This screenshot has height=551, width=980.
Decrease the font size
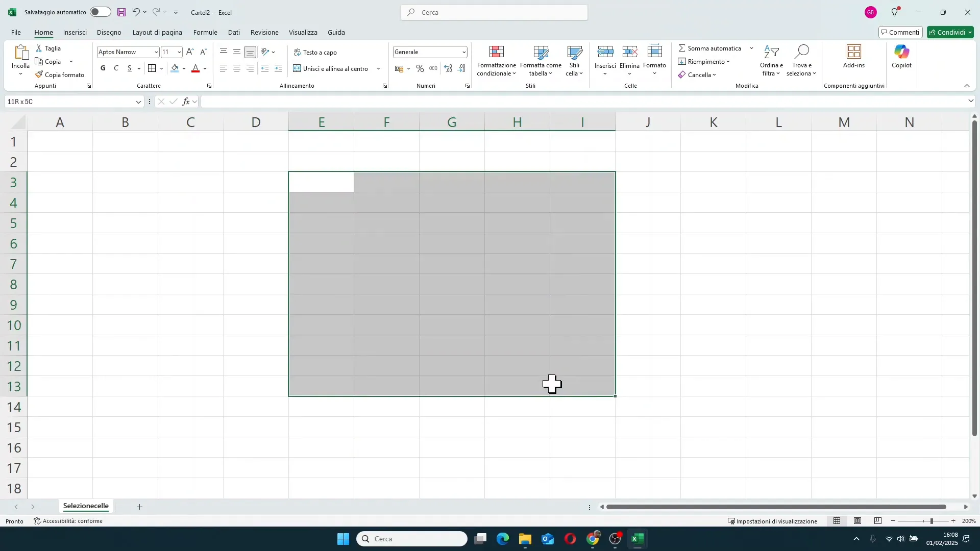[x=203, y=52]
